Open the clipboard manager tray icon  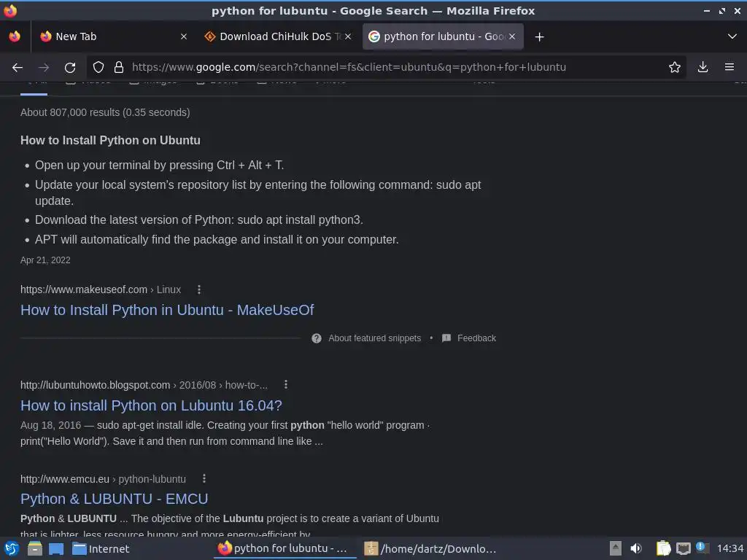pos(663,548)
